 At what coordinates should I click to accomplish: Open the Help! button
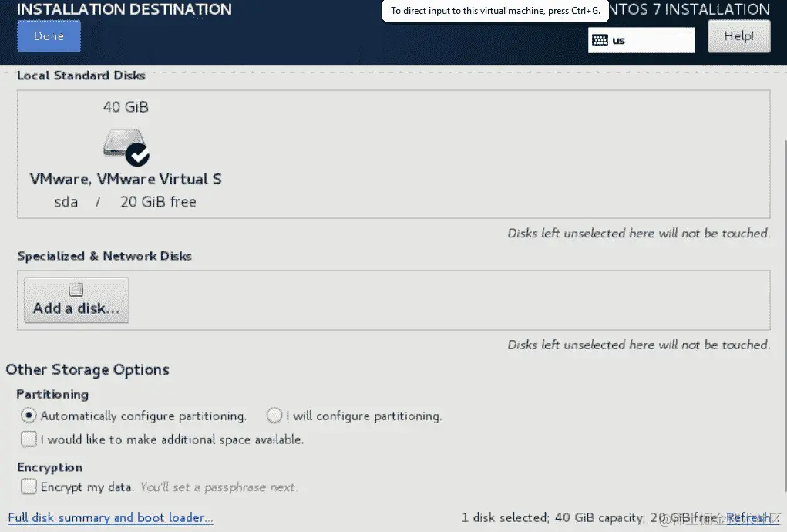pos(738,36)
